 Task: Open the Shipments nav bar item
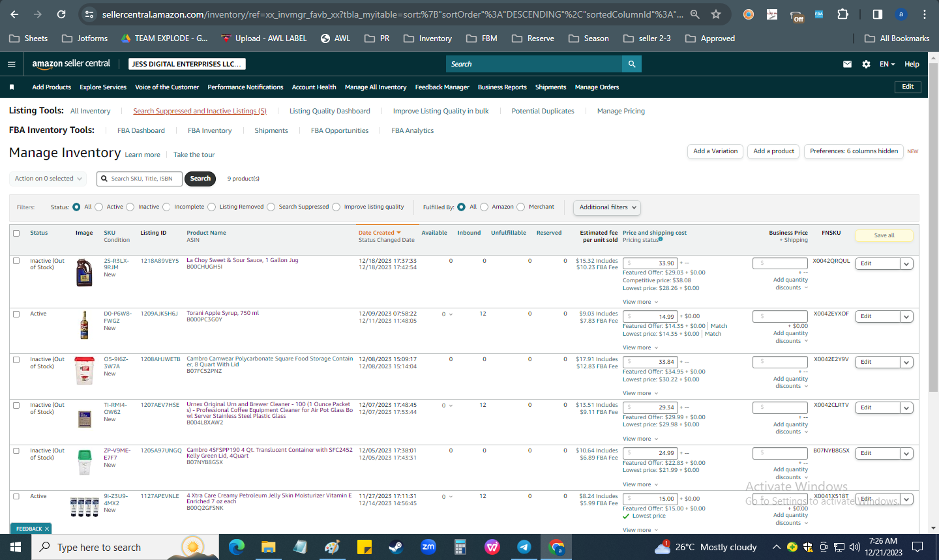click(550, 87)
